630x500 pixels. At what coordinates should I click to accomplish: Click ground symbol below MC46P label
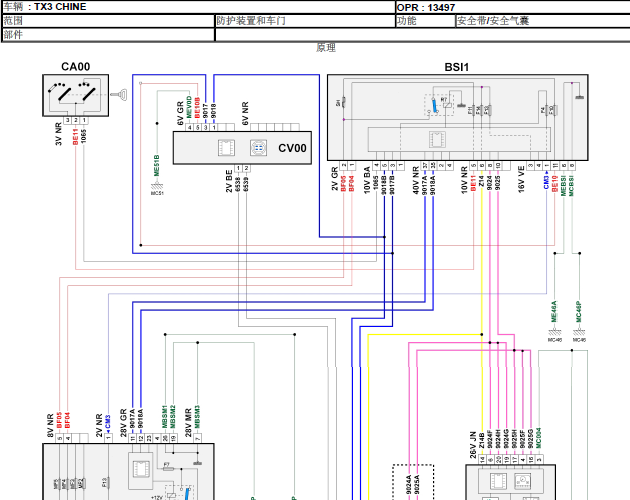click(x=579, y=334)
